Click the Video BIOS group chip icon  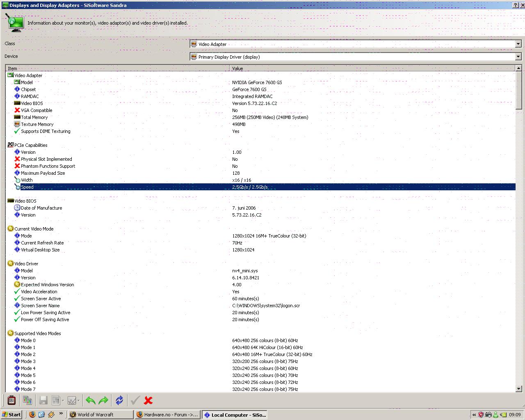(11, 201)
